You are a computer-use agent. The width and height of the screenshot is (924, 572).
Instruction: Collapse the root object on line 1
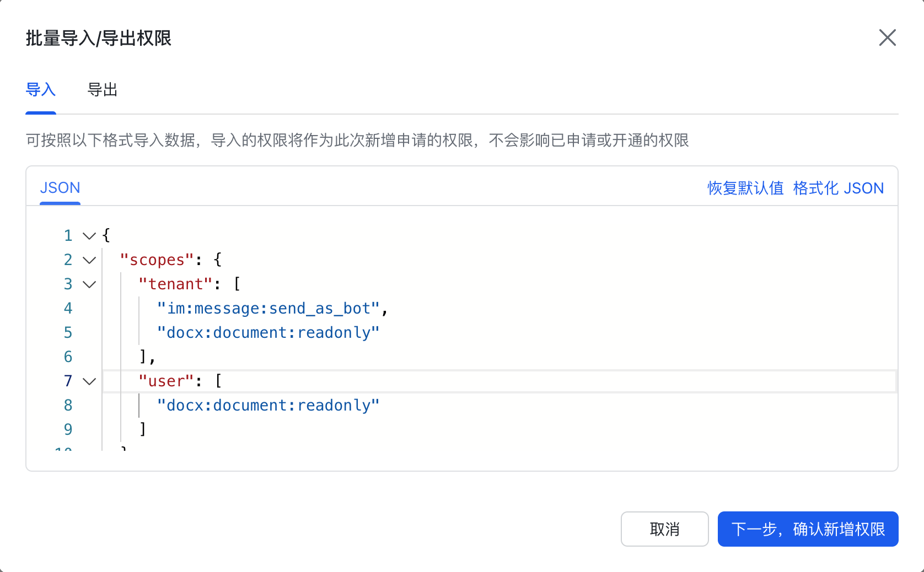click(x=89, y=236)
